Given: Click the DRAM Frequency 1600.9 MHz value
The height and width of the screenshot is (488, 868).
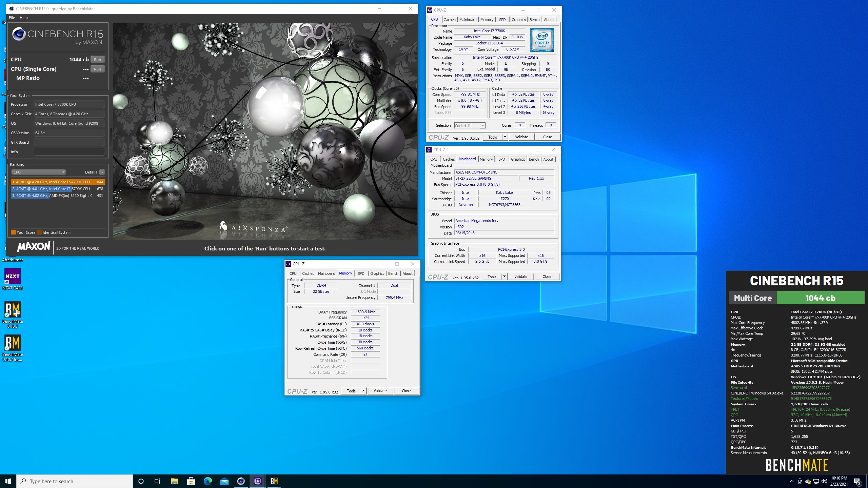Looking at the screenshot, I should [365, 312].
